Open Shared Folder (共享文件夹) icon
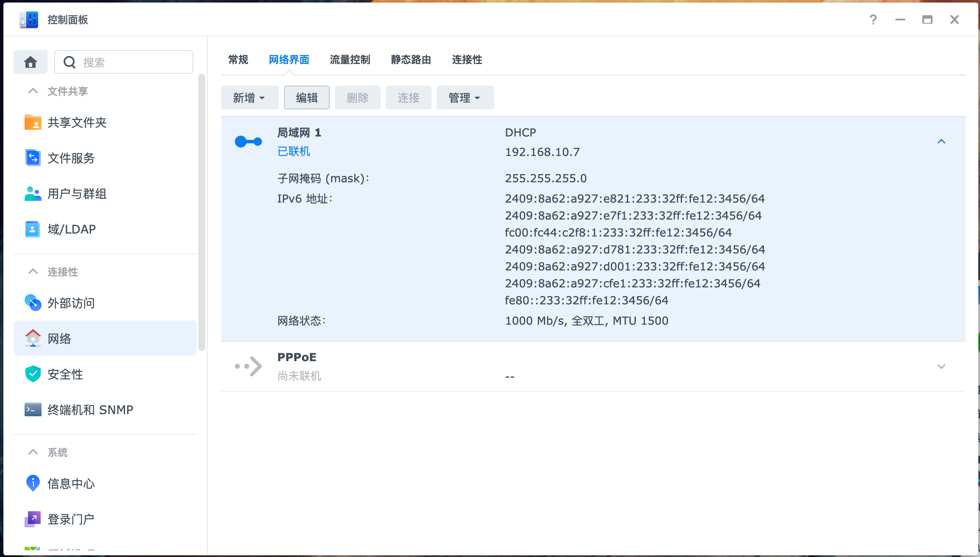Viewport: 980px width, 557px height. pyautogui.click(x=33, y=123)
